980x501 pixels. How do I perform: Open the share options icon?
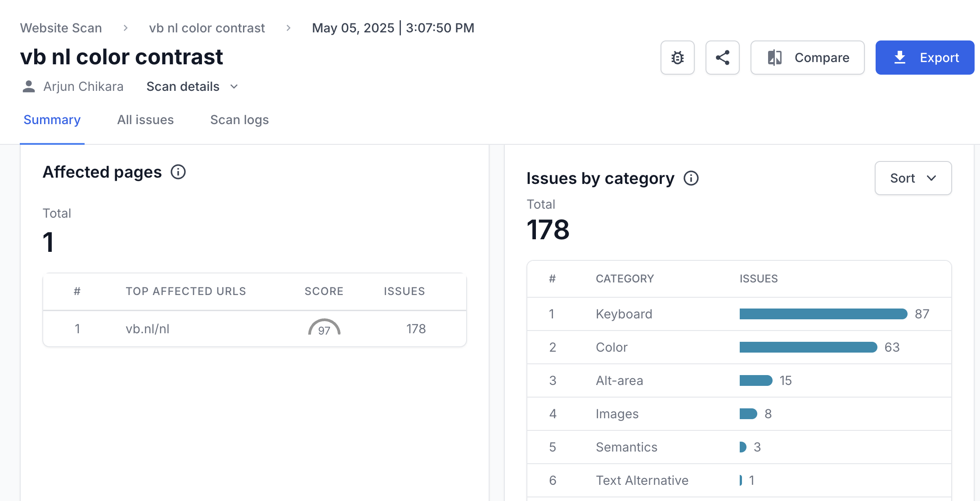722,58
